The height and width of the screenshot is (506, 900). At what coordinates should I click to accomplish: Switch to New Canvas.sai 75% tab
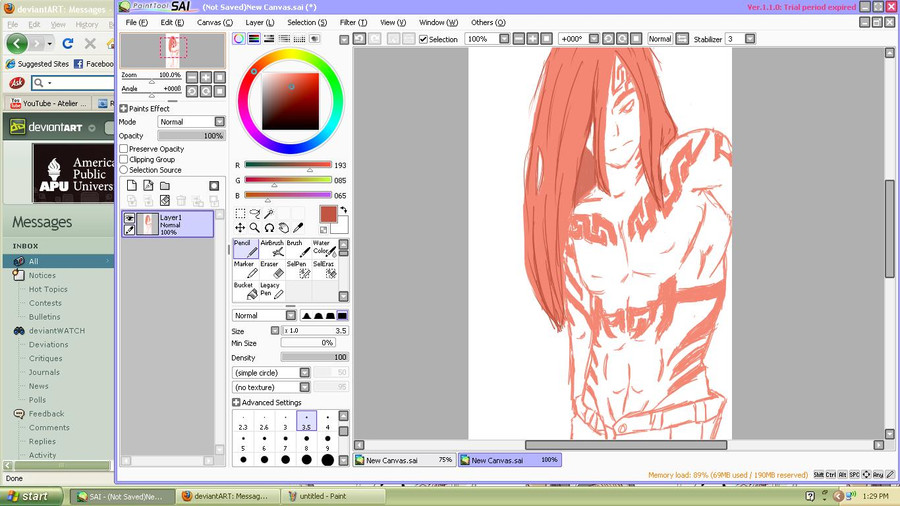[404, 460]
